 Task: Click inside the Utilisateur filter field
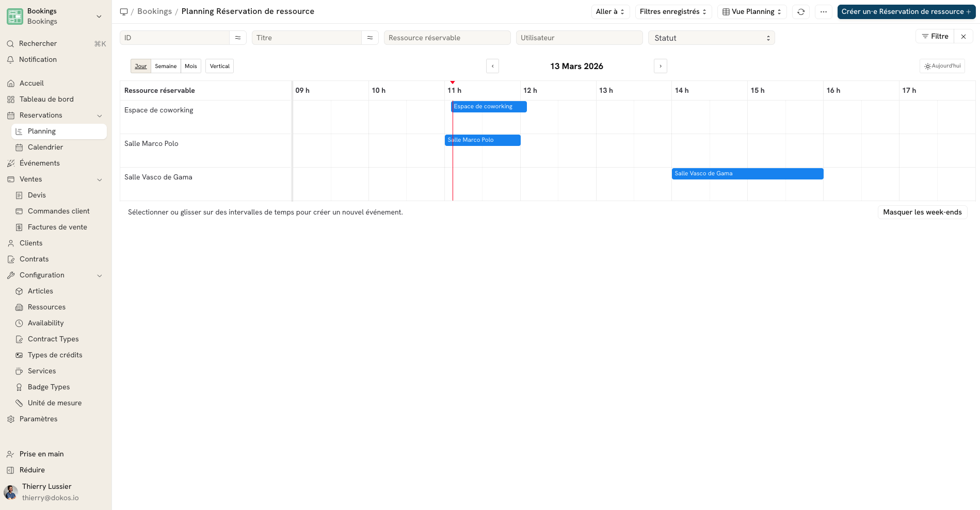[579, 37]
